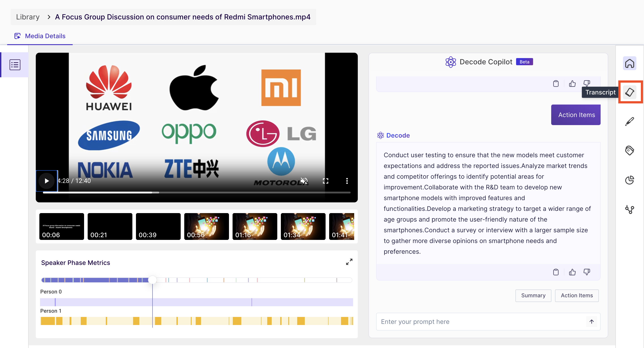
Task: Click the purple Action Items chat bubble
Action: coord(576,115)
